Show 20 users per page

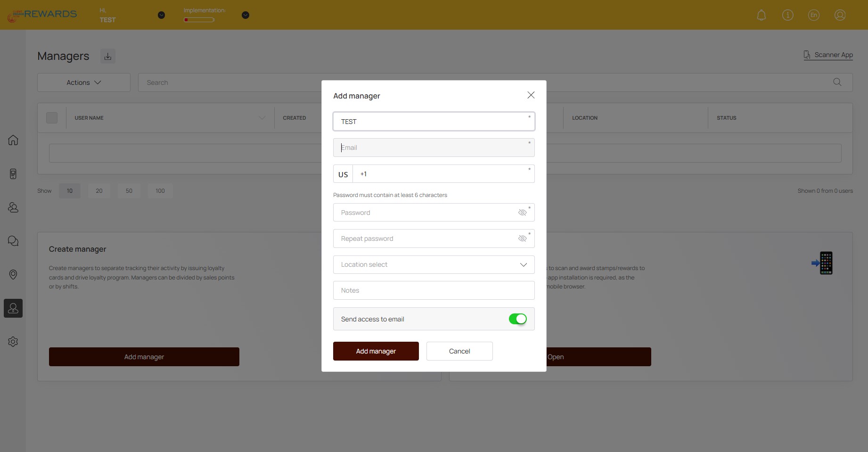pyautogui.click(x=99, y=191)
